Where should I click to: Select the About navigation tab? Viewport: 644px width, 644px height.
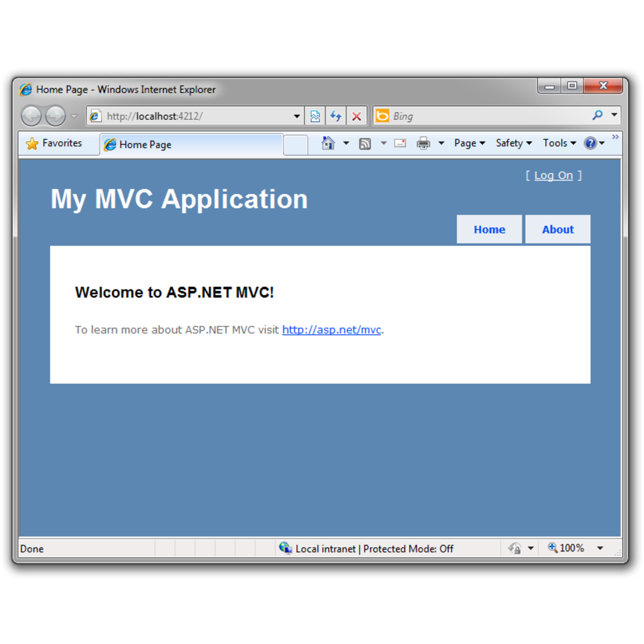[557, 229]
